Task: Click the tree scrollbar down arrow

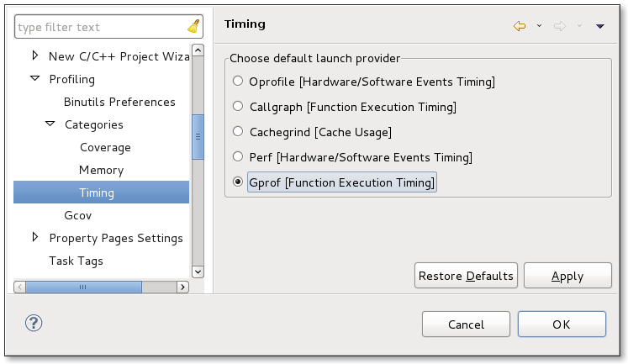Action: pos(198,272)
